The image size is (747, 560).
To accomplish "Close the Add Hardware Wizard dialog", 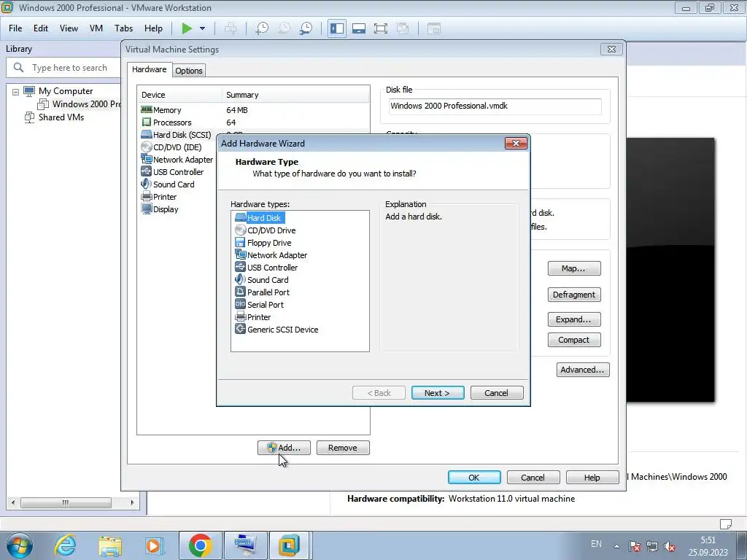I will (x=516, y=144).
